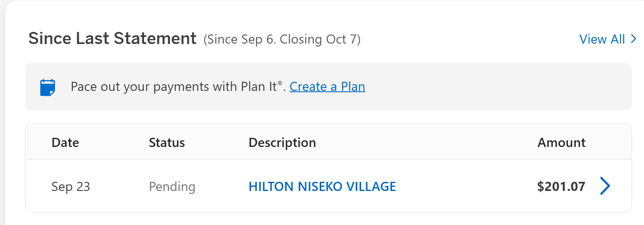Viewport: 644px width, 225px height.
Task: Click the Status column header
Action: pyautogui.click(x=167, y=143)
